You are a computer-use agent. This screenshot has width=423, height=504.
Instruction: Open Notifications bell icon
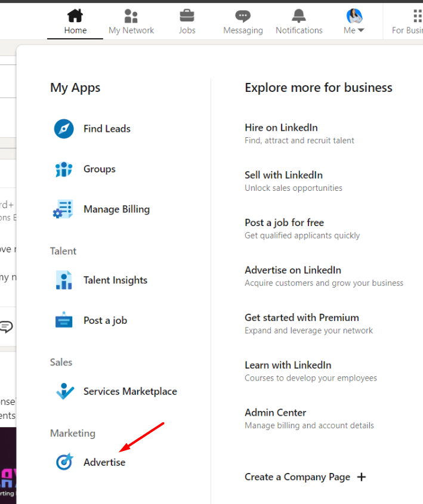click(x=299, y=16)
